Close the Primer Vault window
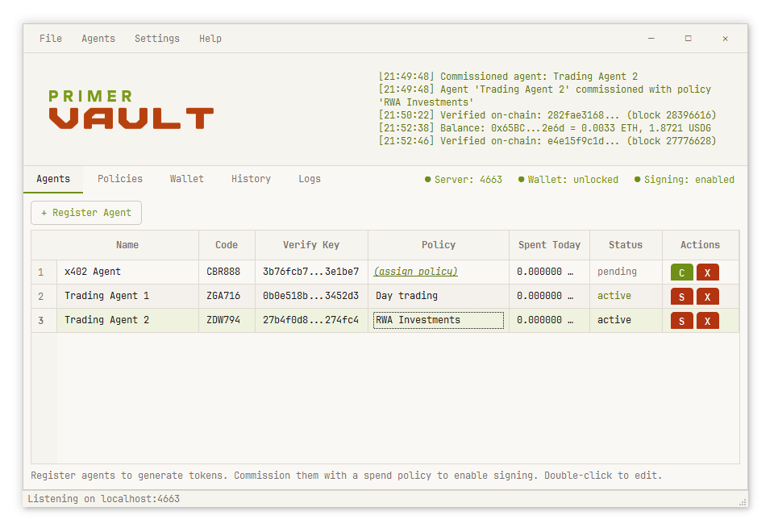 tap(725, 39)
